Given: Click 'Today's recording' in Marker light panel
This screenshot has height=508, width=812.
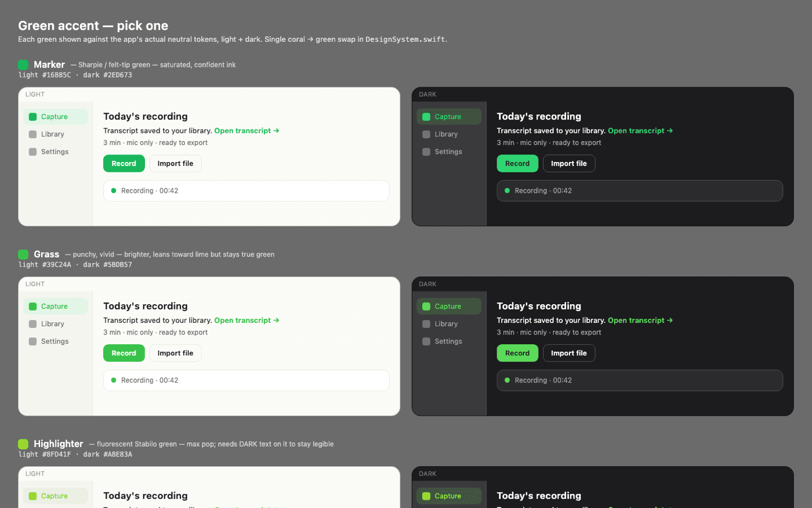Looking at the screenshot, I should pos(146,116).
